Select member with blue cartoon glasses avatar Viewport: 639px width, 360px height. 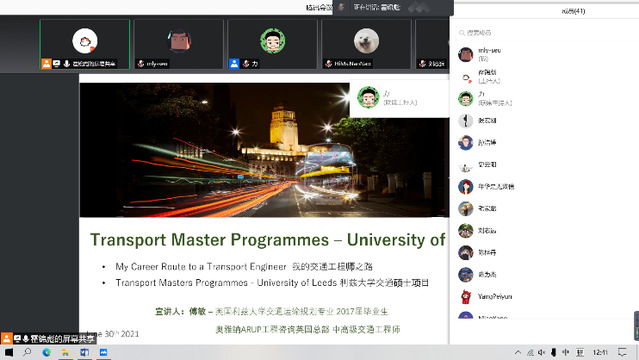pyautogui.click(x=544, y=142)
